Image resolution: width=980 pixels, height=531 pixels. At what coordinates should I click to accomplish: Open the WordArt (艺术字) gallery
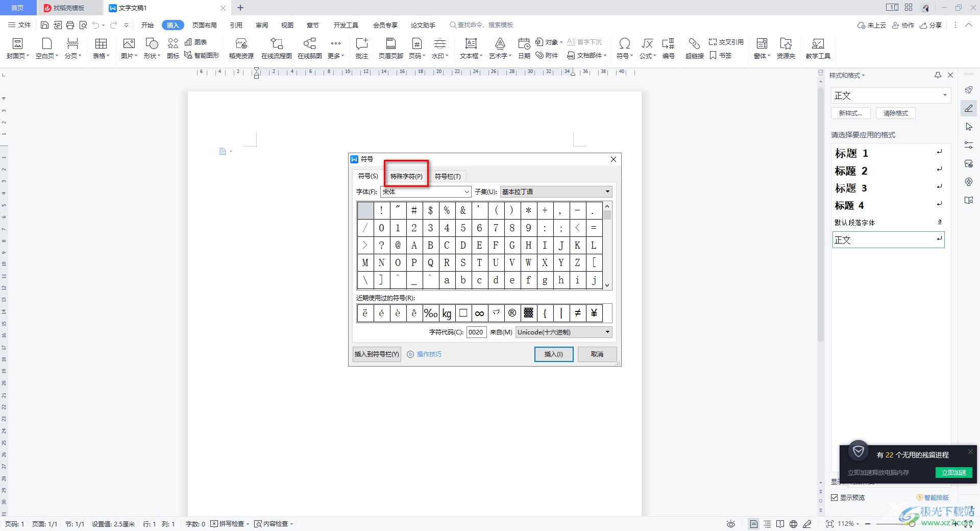coord(500,49)
